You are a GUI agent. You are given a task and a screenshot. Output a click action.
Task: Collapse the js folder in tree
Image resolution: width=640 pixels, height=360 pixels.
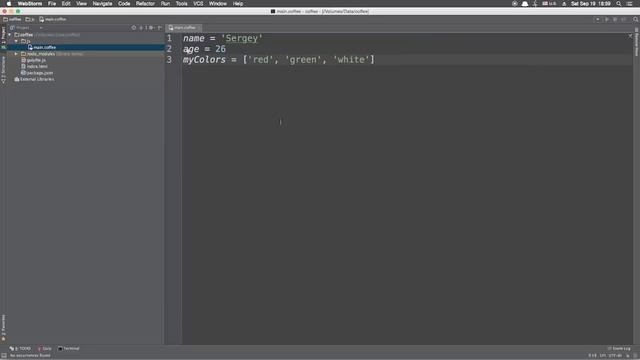(x=16, y=41)
